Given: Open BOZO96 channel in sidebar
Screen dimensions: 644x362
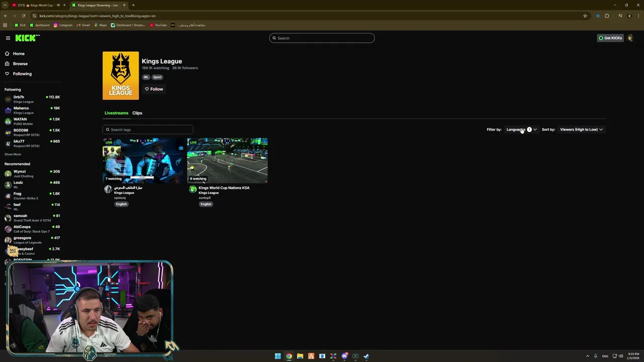Looking at the screenshot, I should click(x=32, y=132).
